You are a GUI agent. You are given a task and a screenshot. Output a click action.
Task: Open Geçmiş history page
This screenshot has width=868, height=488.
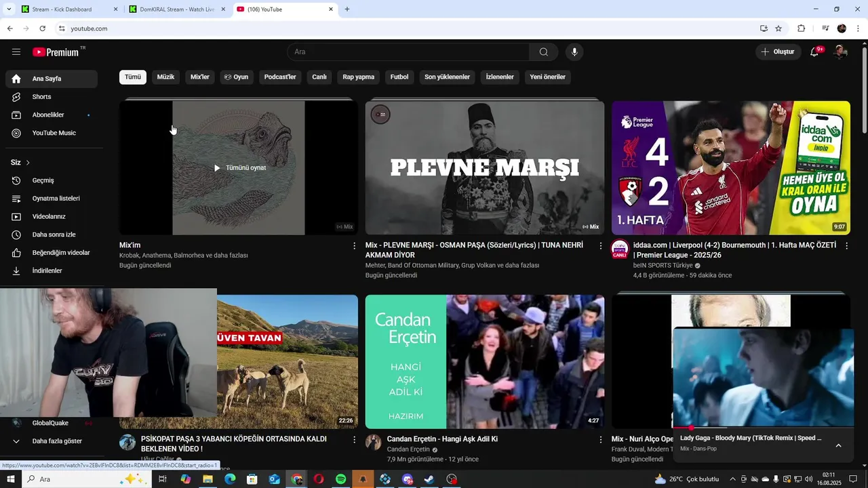tap(52, 180)
